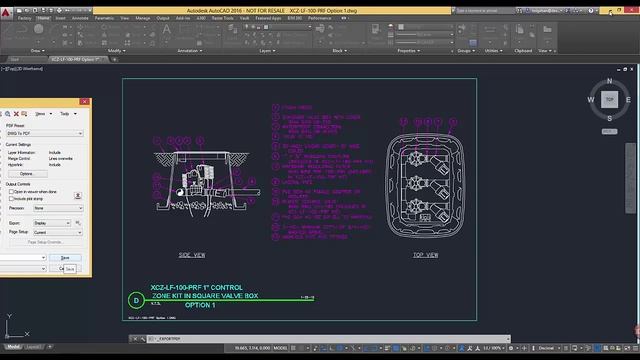Click the close X icon on the command line
This screenshot has width=640, height=360.
tap(135, 339)
